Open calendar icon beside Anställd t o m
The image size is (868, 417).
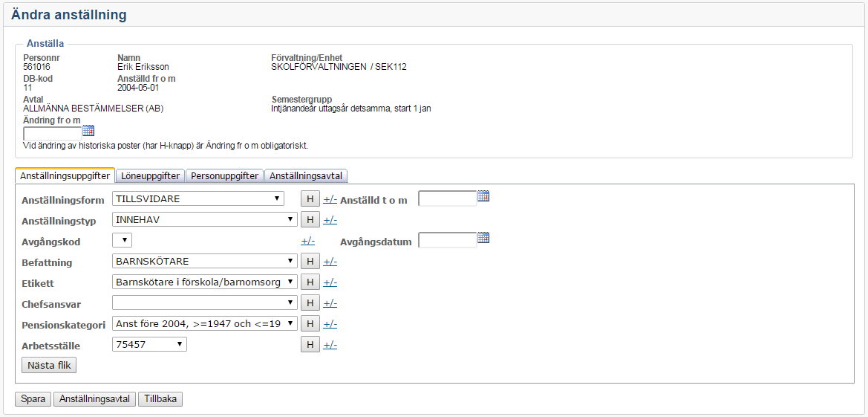(x=483, y=197)
